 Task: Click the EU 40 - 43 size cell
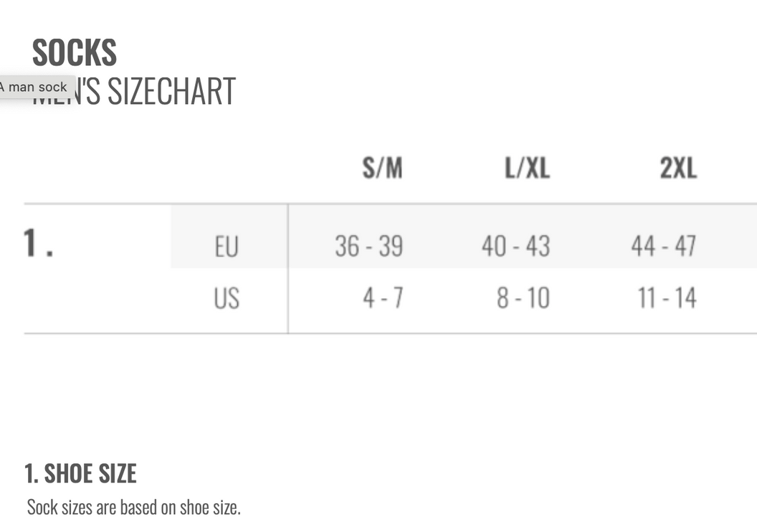coord(515,247)
